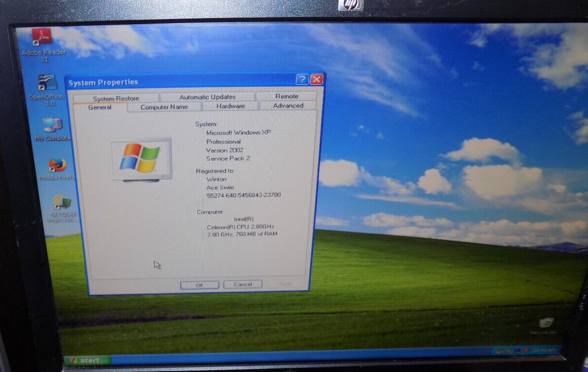Screen dimensions: 588x372
Task: Click the Windows XP logo image
Action: [x=141, y=159]
